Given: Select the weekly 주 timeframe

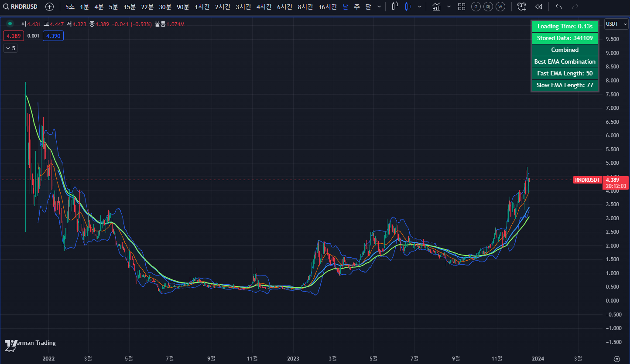Looking at the screenshot, I should 357,7.
